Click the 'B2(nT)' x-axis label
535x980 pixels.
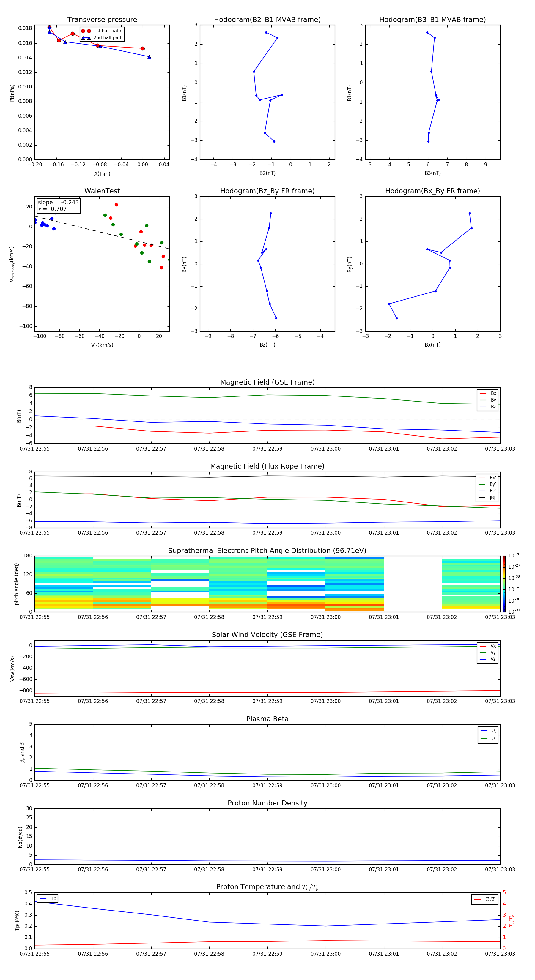pyautogui.click(x=267, y=173)
